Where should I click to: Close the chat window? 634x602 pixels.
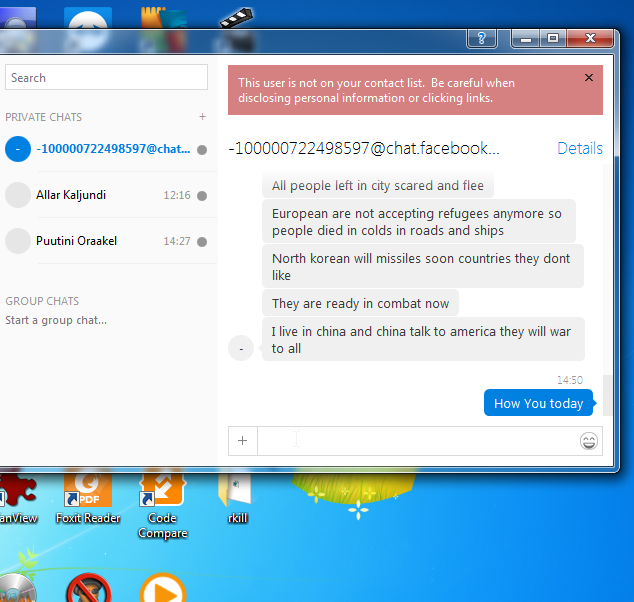pos(590,39)
